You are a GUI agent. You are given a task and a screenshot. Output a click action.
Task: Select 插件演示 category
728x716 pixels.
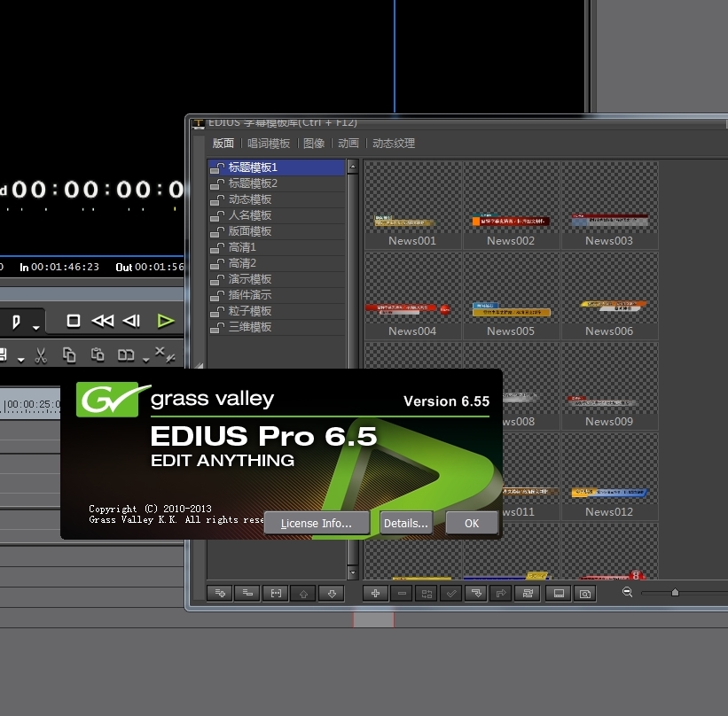[277, 295]
